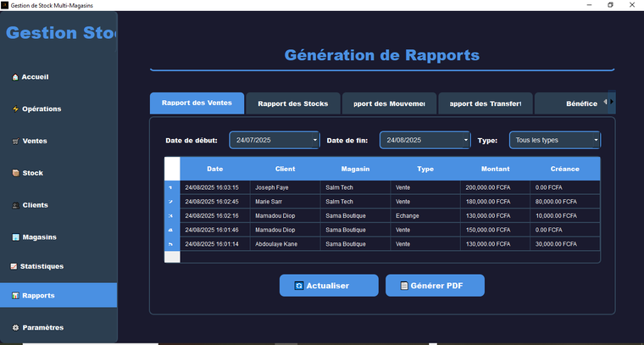Switch to the Bénéfice tab
This screenshot has height=345, width=644.
pos(580,103)
